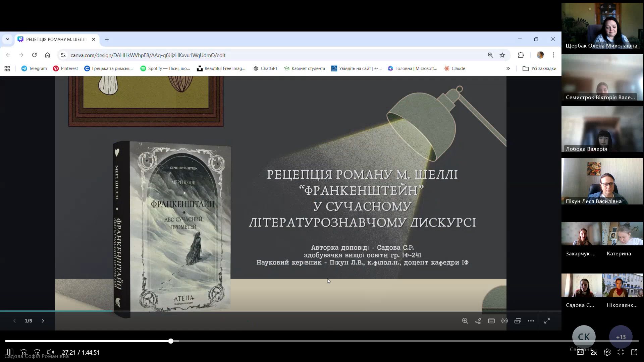
Task: Select Canva draw pen tool
Action: 478,321
